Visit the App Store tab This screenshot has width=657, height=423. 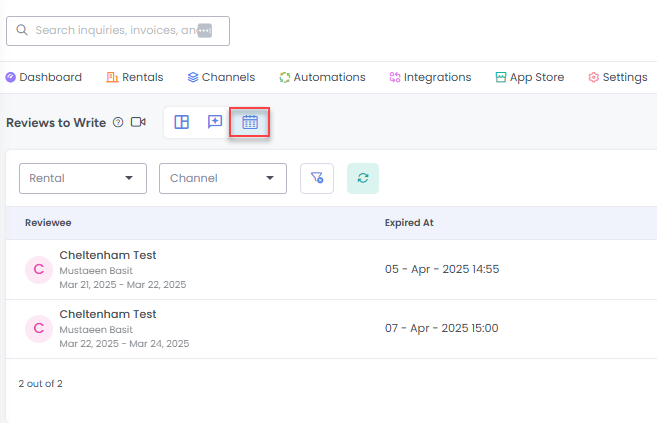pyautogui.click(x=529, y=77)
